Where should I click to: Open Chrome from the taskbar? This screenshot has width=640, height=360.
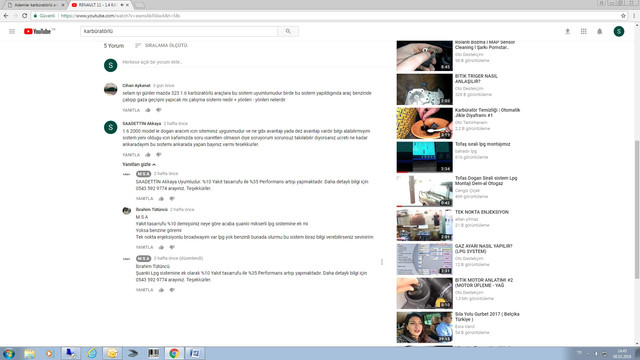[x=174, y=353]
